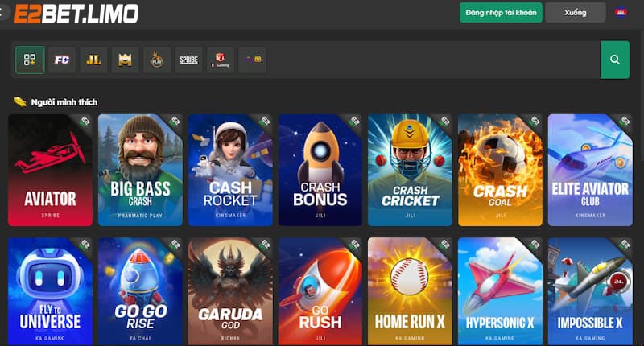
Task: Filter by FC provider icon
Action: [x=62, y=60]
